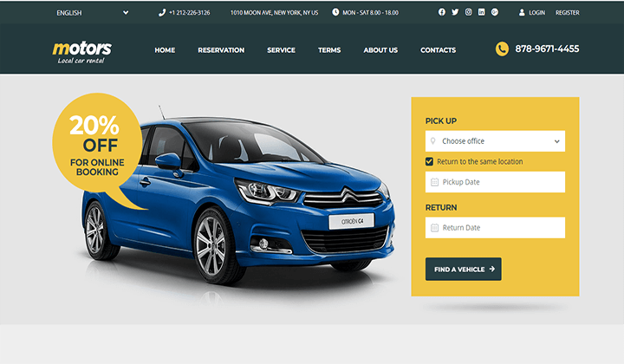The width and height of the screenshot is (624, 364).
Task: Toggle Return to the same location checkbox
Action: [x=429, y=161]
